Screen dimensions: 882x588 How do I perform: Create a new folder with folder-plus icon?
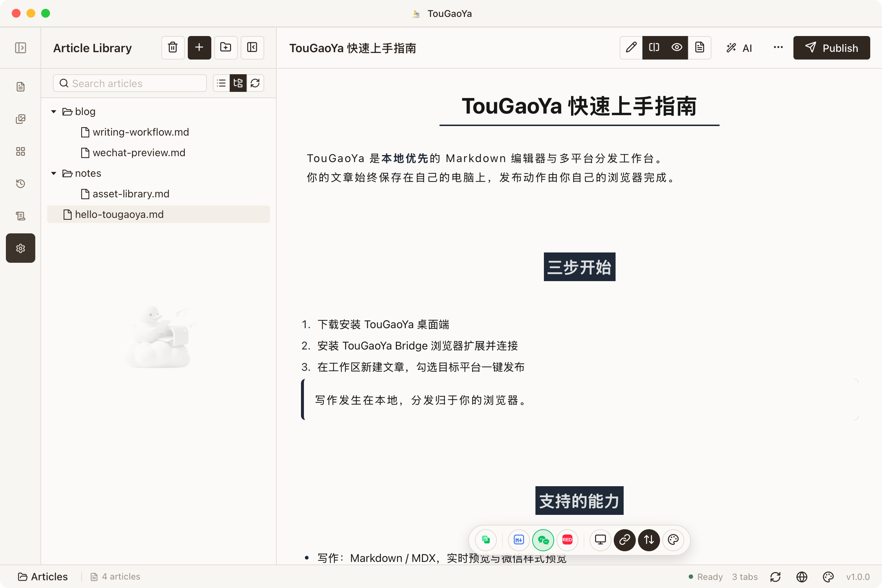226,48
